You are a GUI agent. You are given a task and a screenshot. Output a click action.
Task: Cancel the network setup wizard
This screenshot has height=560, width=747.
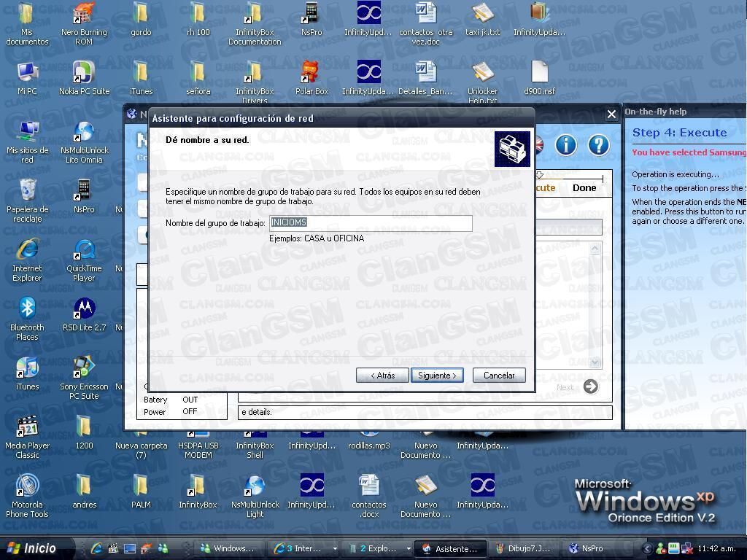click(x=498, y=375)
